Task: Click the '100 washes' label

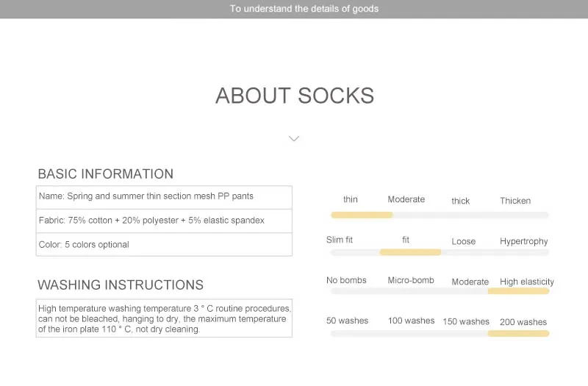Action: (x=411, y=321)
